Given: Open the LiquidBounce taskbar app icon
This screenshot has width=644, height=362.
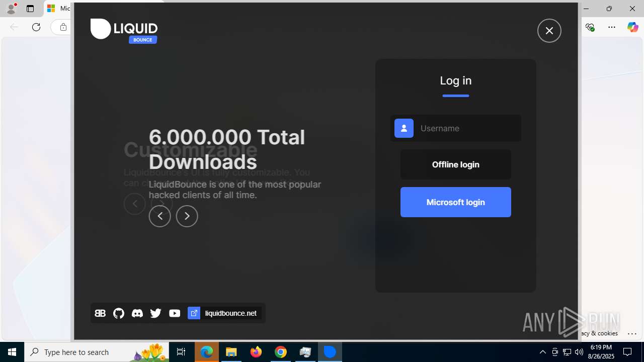Looking at the screenshot, I should (330, 352).
